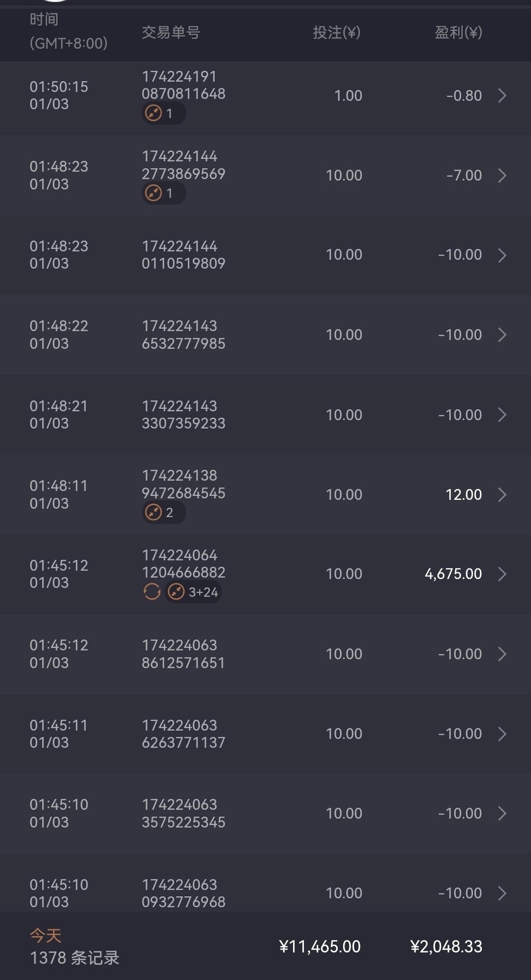531x980 pixels.
Task: Tap the 3+24 badge icon
Action: coord(176,592)
